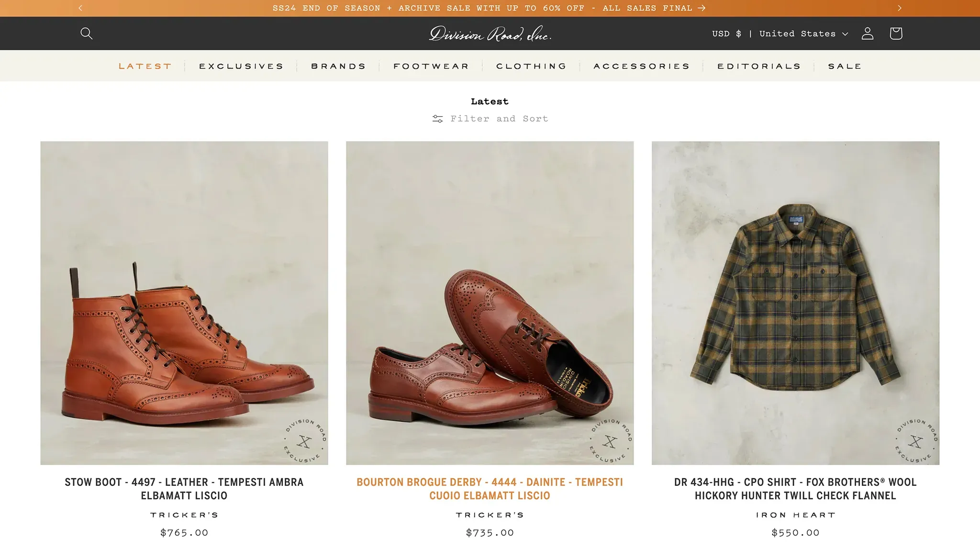
Task: Open the shopping cart icon
Action: (x=896, y=33)
